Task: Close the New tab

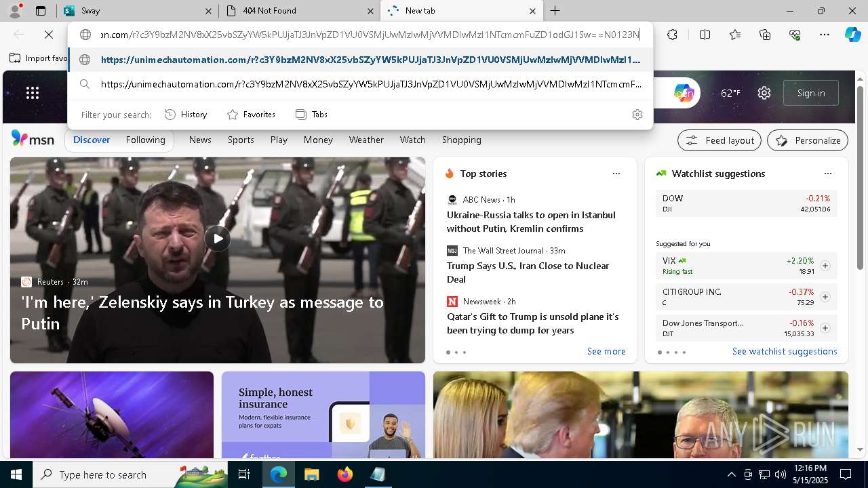Action: click(532, 11)
